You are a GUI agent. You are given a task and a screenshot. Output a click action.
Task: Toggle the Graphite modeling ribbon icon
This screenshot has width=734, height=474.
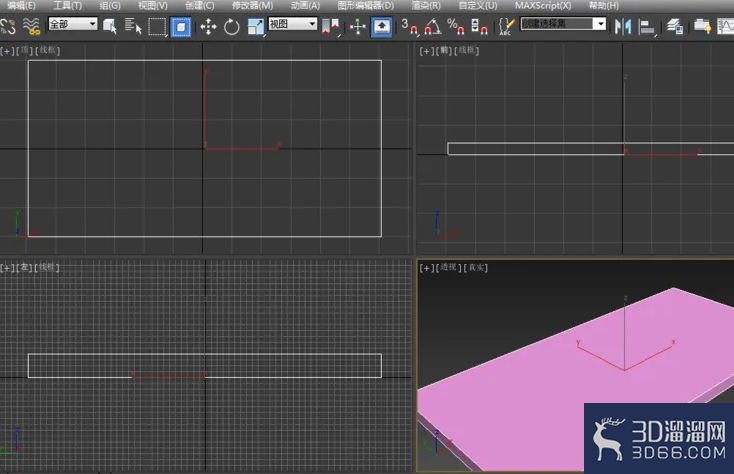[x=702, y=27]
